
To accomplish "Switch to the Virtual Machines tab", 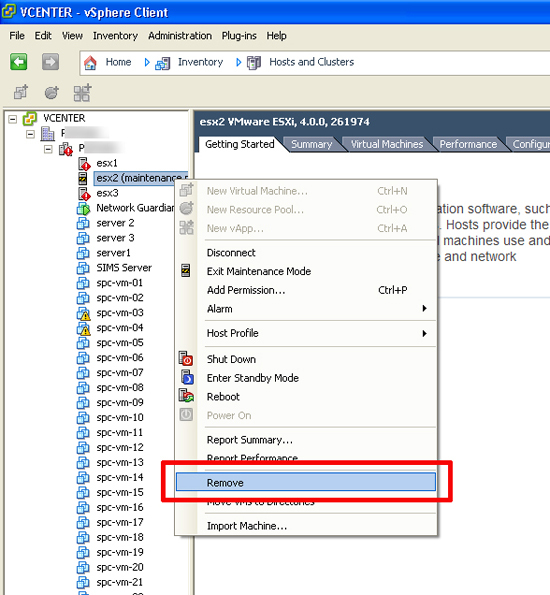I will (x=387, y=144).
